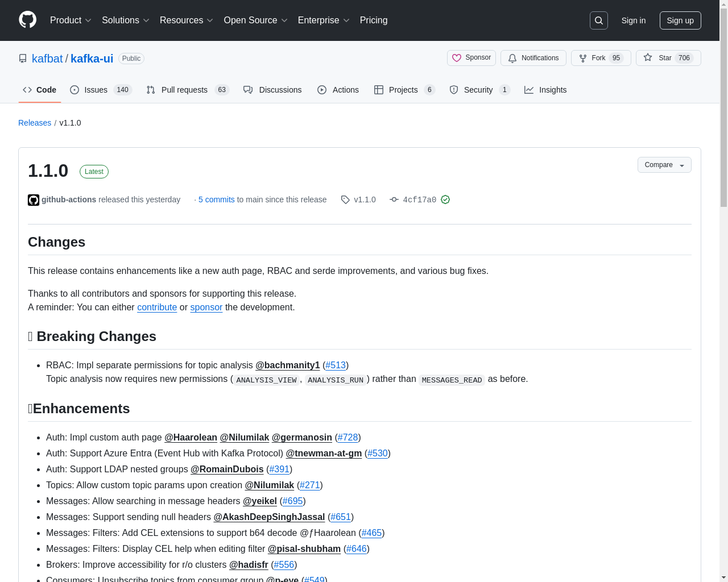Switch to the Actions tab
Screen dimensions: 728x582
(x=338, y=90)
